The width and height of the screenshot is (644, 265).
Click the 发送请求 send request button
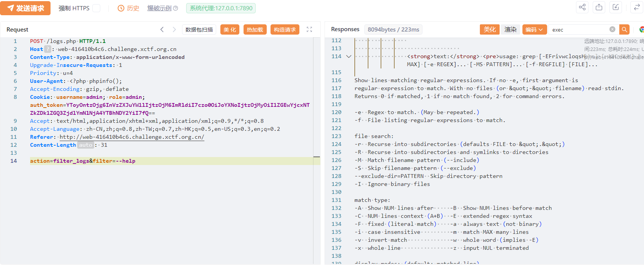tap(25, 8)
